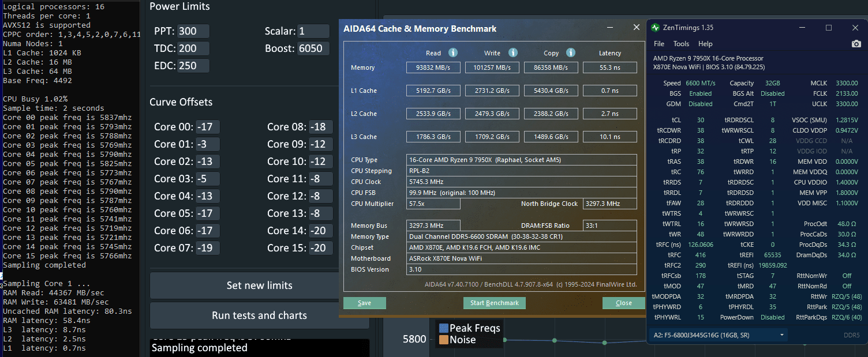Click the Core 07 offset field

(x=208, y=248)
